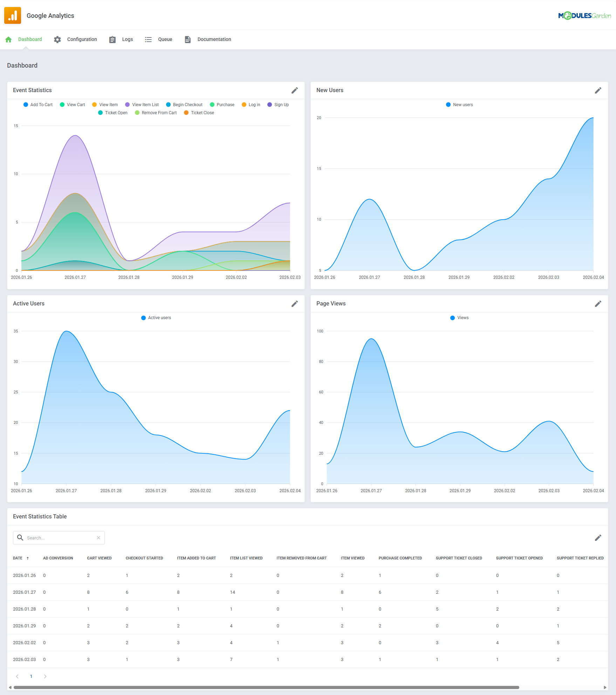Image resolution: width=616 pixels, height=695 pixels.
Task: Open the Documentation menu item
Action: (x=214, y=39)
